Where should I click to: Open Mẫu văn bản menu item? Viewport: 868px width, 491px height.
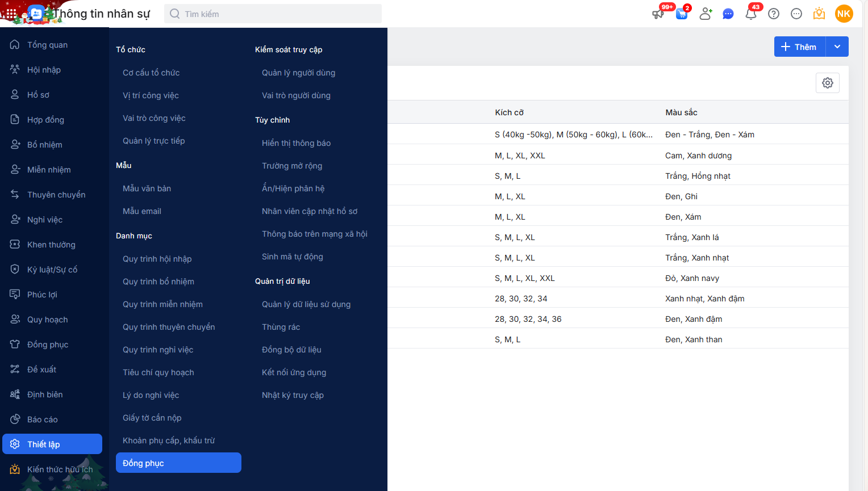click(147, 188)
